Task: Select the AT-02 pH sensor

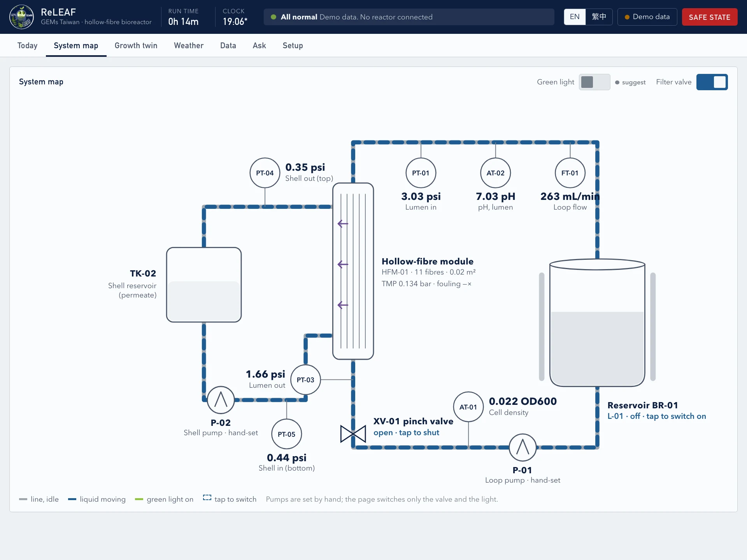Action: point(496,173)
